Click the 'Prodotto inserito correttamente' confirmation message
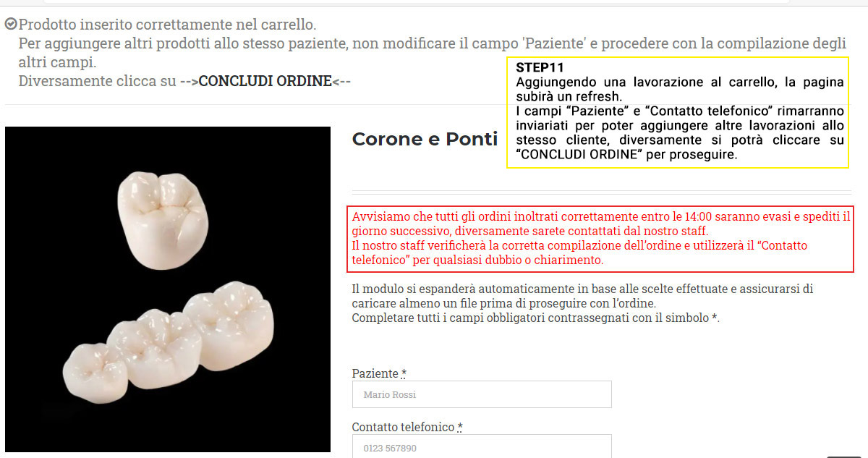Screen dimensions: 868x458 pos(167,25)
